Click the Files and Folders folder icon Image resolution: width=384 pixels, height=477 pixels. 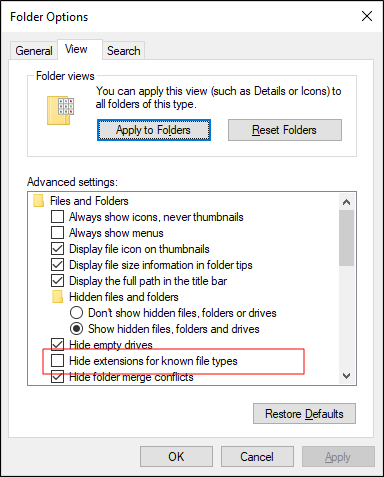pyautogui.click(x=39, y=201)
